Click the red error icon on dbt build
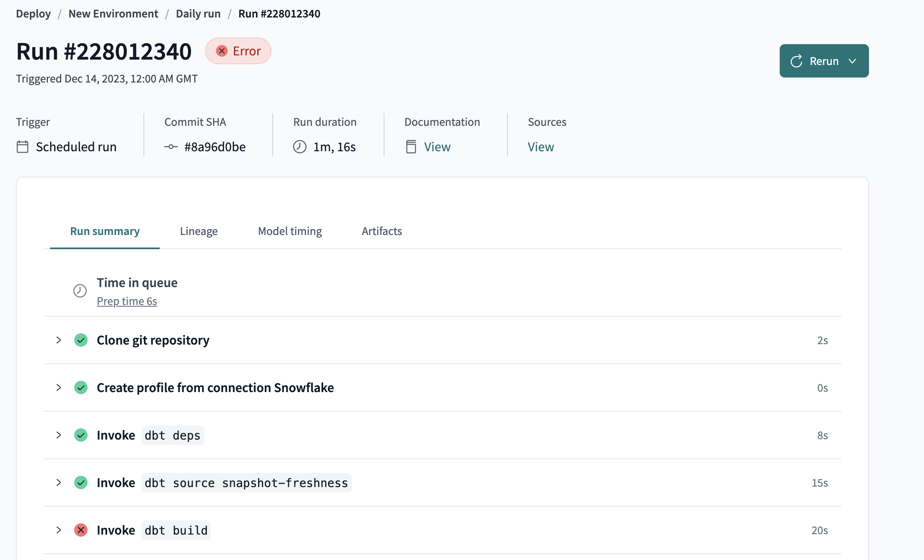The width and height of the screenshot is (924, 560). click(81, 530)
